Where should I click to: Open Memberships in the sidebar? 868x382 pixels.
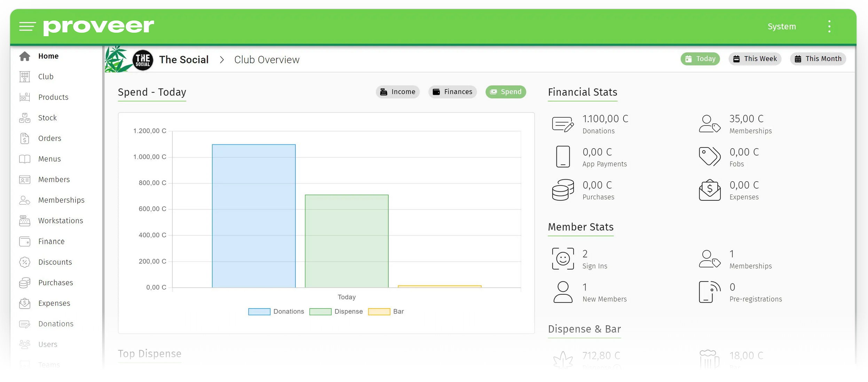pos(61,200)
